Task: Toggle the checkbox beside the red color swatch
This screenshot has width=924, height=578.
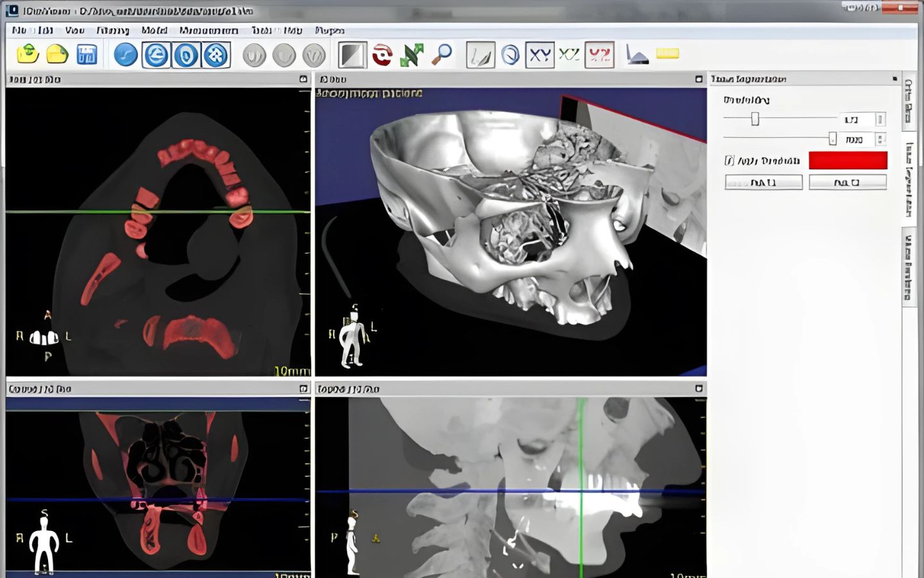Action: [729, 161]
